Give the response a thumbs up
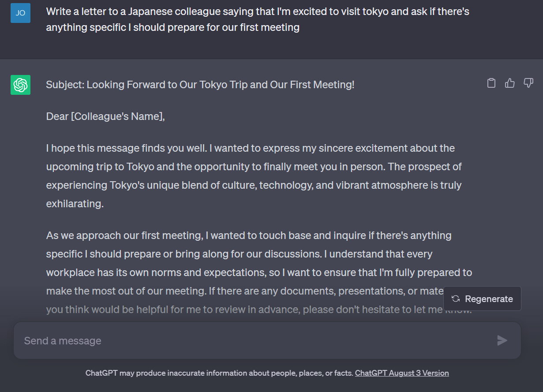 pyautogui.click(x=510, y=83)
